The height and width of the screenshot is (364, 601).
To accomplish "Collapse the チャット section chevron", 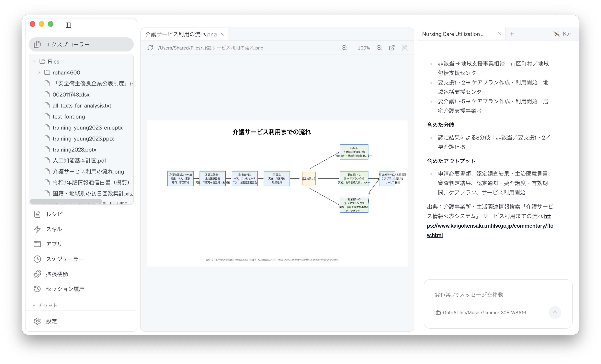I will [34, 305].
